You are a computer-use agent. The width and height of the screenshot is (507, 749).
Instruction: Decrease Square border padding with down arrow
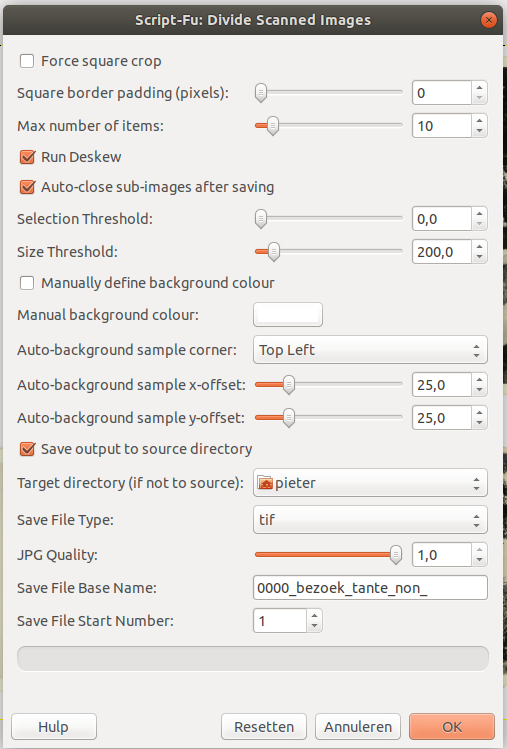point(479,98)
